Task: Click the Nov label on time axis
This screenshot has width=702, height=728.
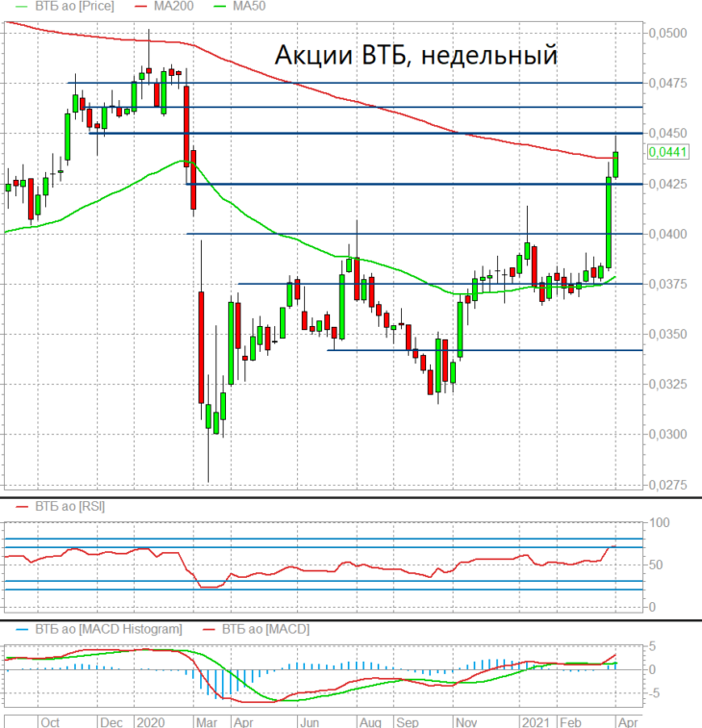Action: 466,722
